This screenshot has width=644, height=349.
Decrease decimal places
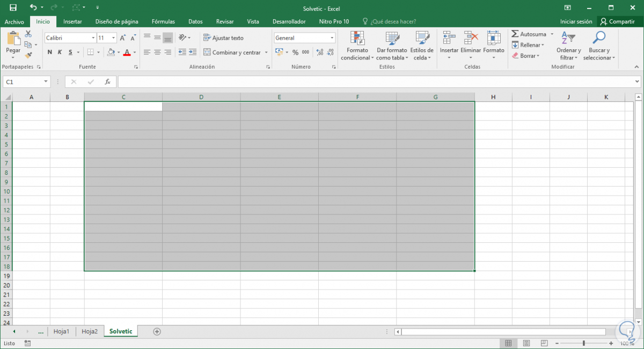pyautogui.click(x=330, y=52)
